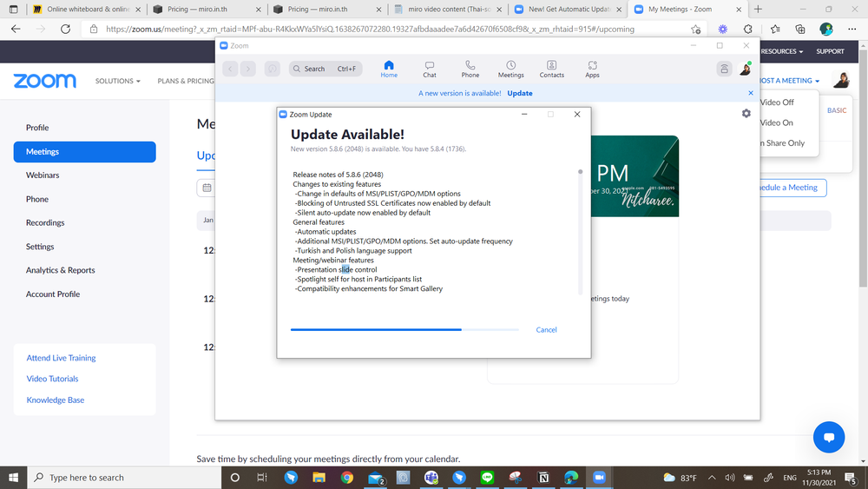
Task: Open profile avatar in Zoom client
Action: [745, 69]
